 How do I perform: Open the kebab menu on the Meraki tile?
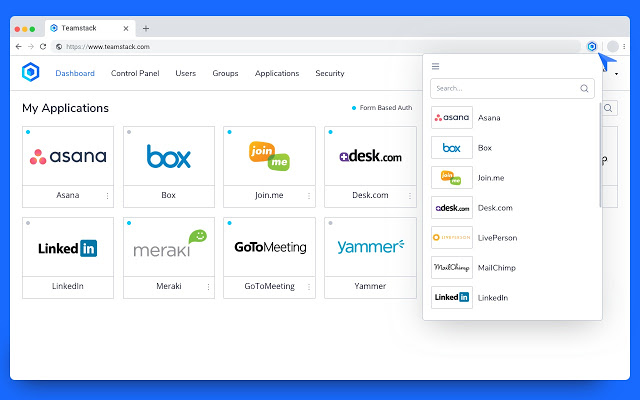[x=208, y=287]
